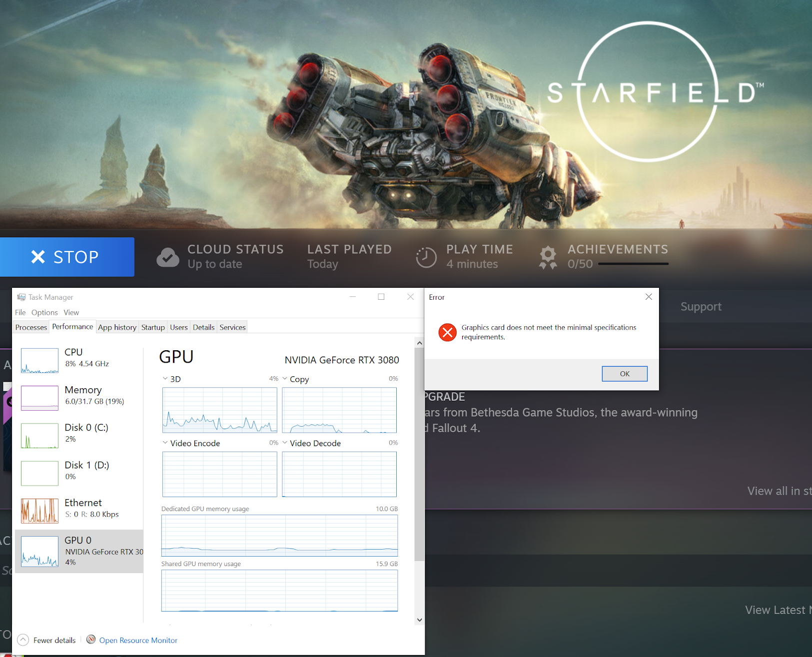This screenshot has width=812, height=657.
Task: Expand the 3D engine graph dropdown
Action: point(165,379)
